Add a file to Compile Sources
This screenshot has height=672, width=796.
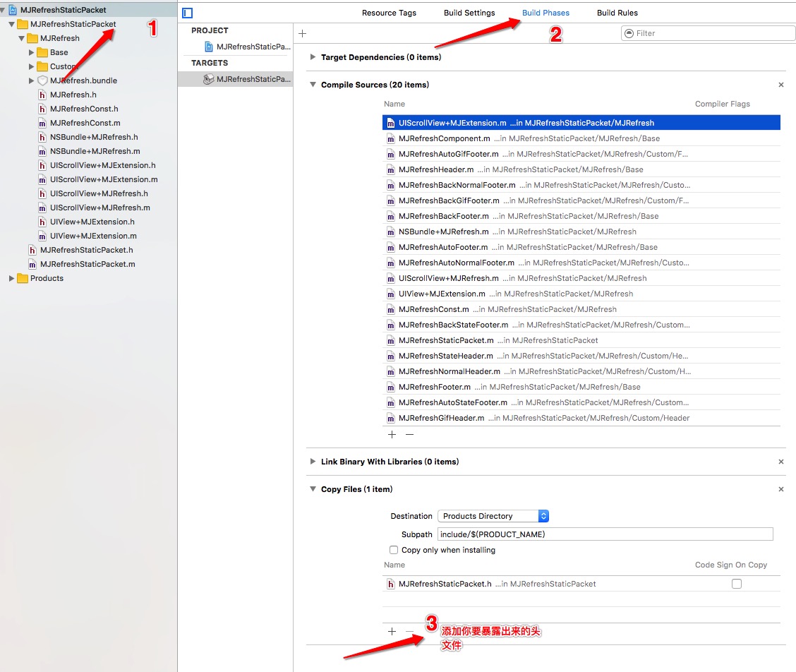pyautogui.click(x=392, y=434)
